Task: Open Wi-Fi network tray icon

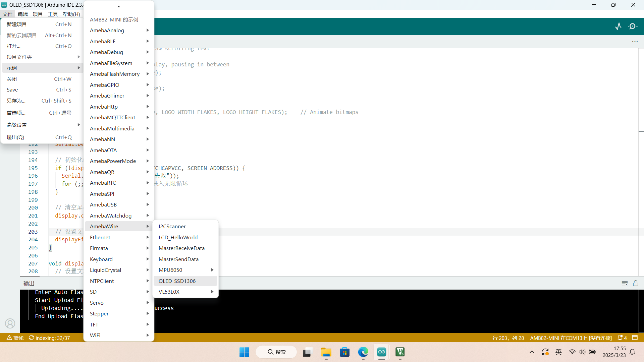Action: click(x=572, y=352)
